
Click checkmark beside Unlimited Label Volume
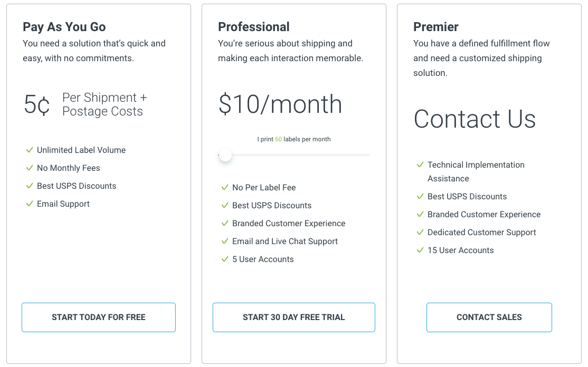coord(30,150)
